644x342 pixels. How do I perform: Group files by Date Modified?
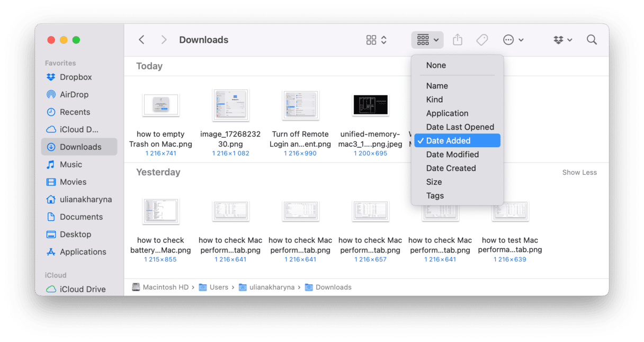click(457, 155)
